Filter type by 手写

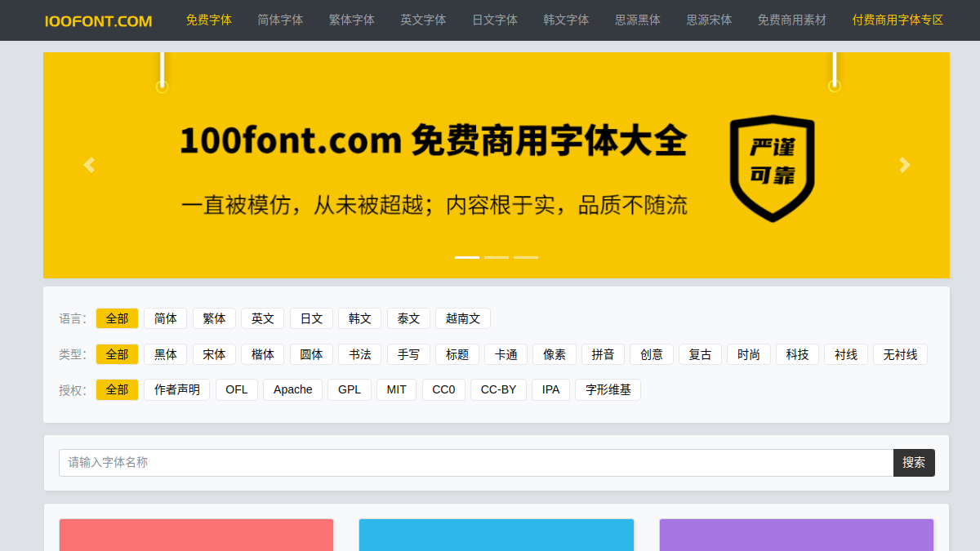(408, 354)
